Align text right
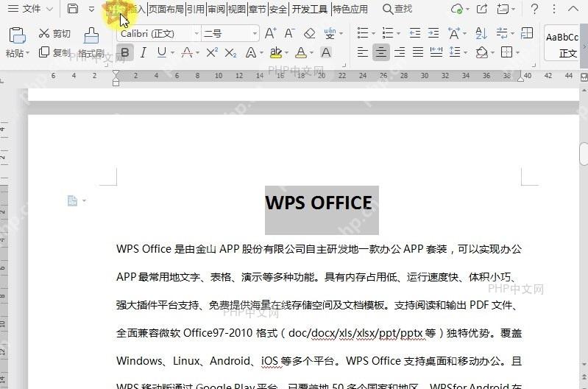 point(400,52)
